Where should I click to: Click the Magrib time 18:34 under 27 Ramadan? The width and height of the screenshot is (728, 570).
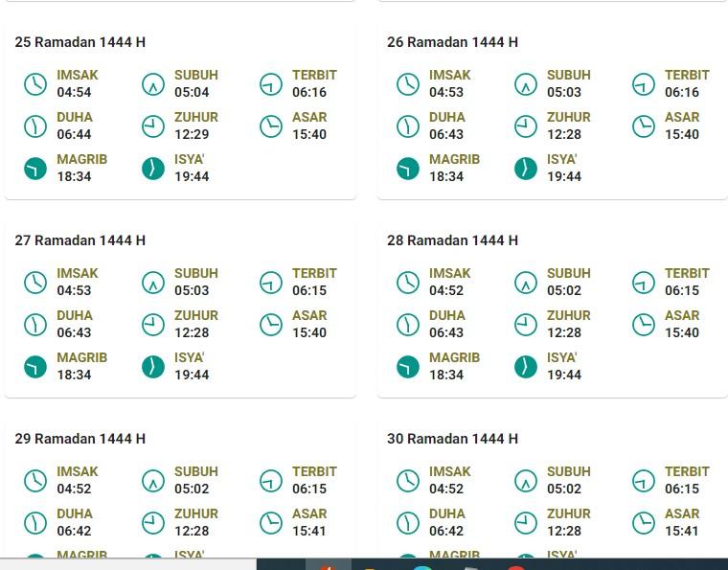(74, 375)
